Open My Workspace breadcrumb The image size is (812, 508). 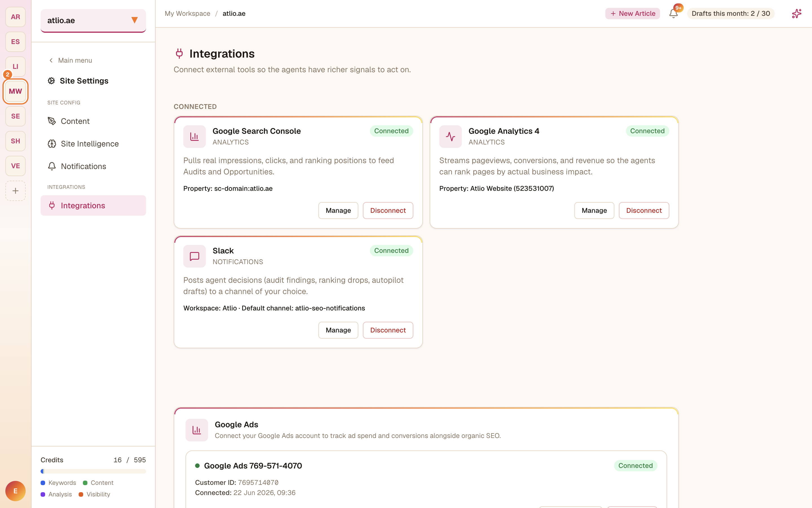pyautogui.click(x=187, y=14)
